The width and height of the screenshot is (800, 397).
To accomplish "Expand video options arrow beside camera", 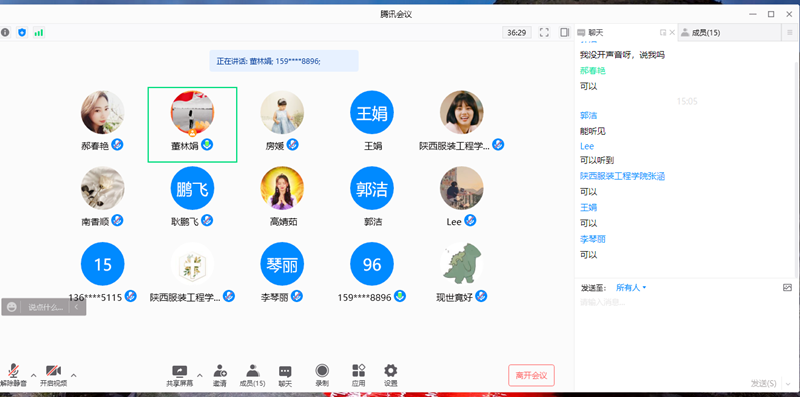I will pyautogui.click(x=73, y=376).
